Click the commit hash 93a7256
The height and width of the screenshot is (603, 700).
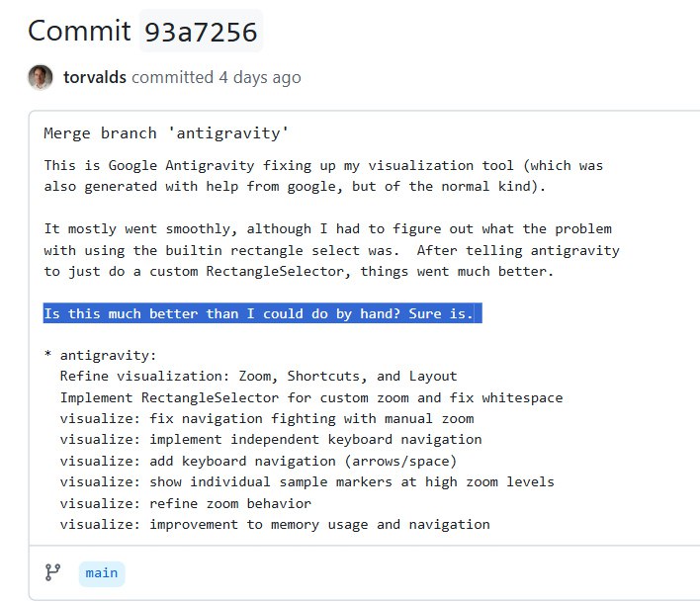point(203,32)
